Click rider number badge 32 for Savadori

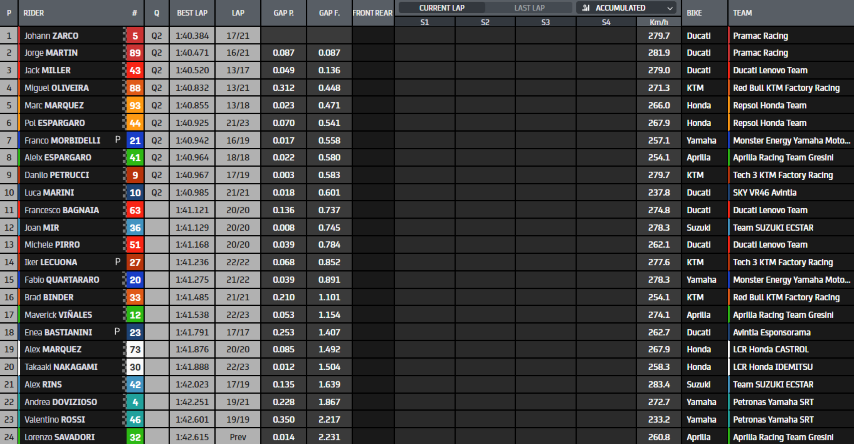click(x=135, y=437)
